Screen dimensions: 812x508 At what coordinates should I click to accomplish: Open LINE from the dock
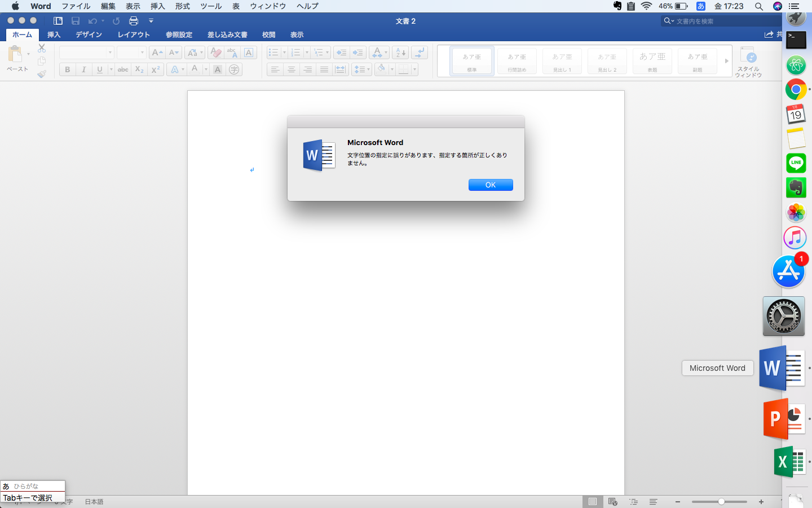796,163
